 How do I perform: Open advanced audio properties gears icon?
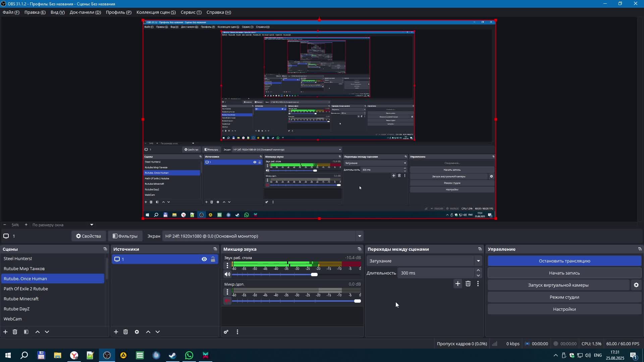point(226,332)
